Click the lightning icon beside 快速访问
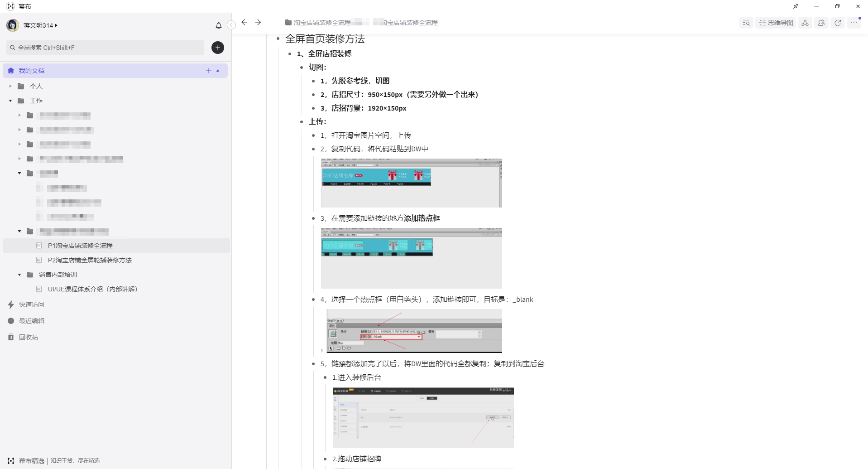The height and width of the screenshot is (469, 868). click(x=11, y=305)
